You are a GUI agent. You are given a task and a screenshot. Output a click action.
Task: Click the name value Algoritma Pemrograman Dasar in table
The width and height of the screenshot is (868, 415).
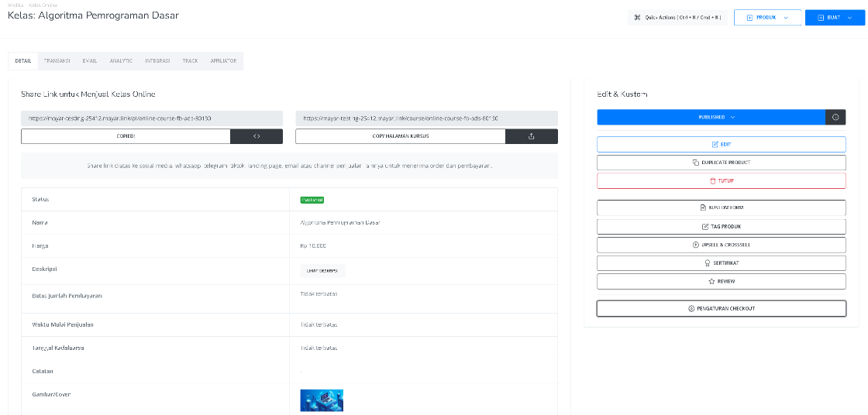tap(340, 222)
